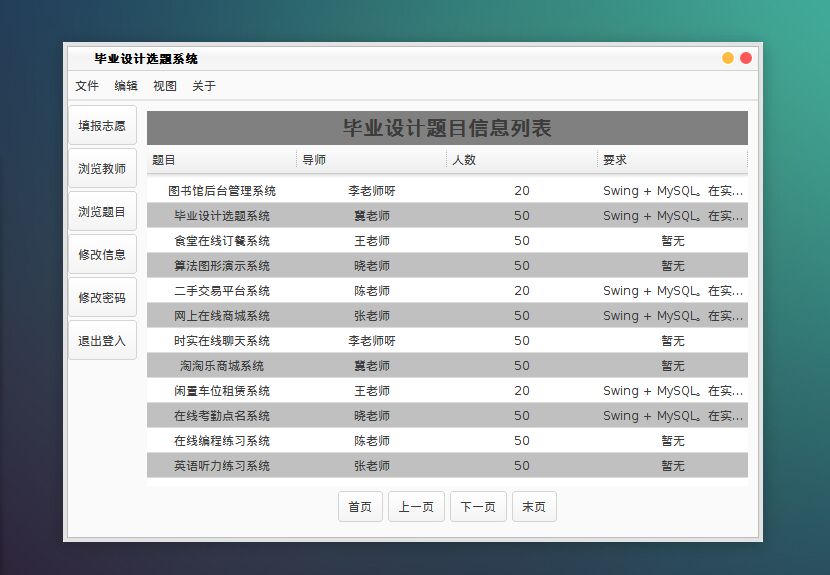Click the 50 count for 食堂在线订餐系统
The width and height of the screenshot is (830, 575).
[x=522, y=240]
